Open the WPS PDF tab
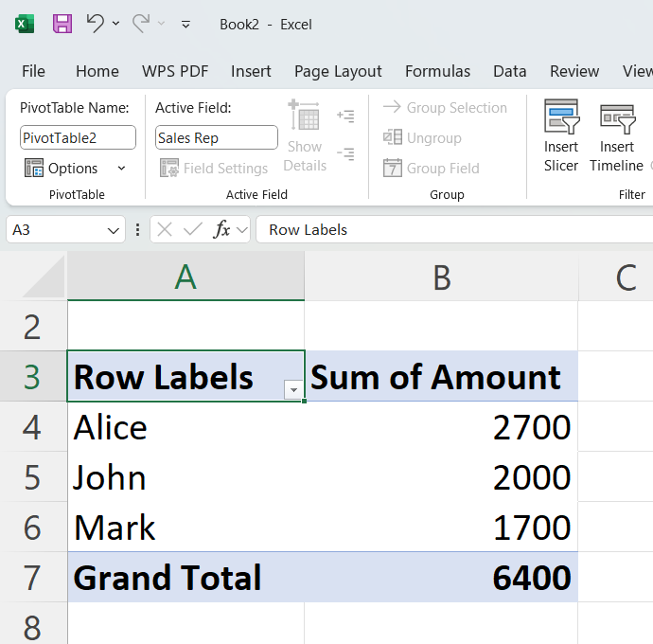Screen dimensions: 653x644 coord(175,71)
